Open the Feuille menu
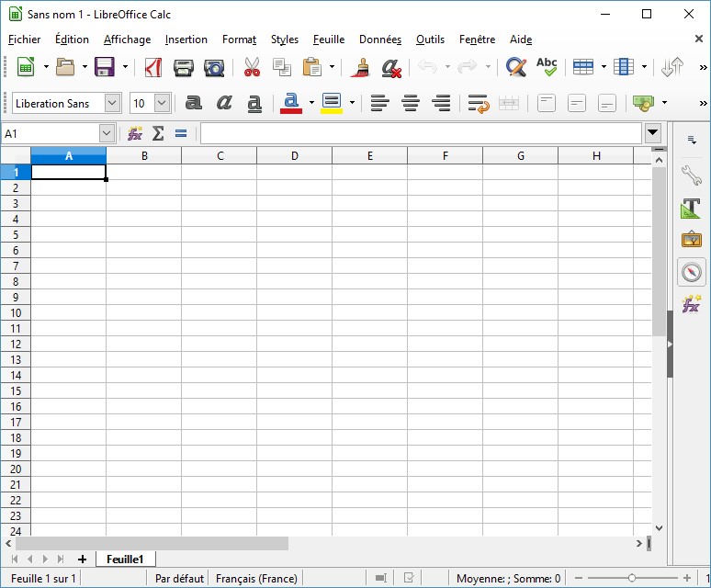Image resolution: width=711 pixels, height=588 pixels. click(x=328, y=40)
